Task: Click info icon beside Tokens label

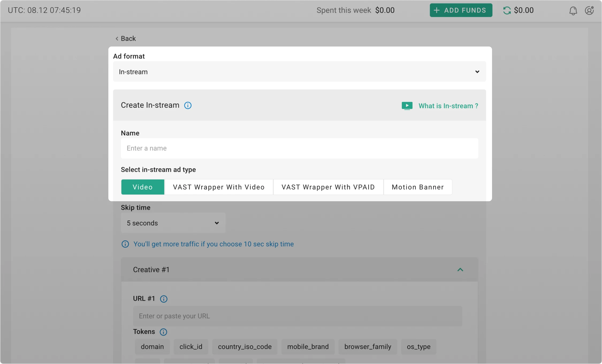Action: tap(163, 332)
